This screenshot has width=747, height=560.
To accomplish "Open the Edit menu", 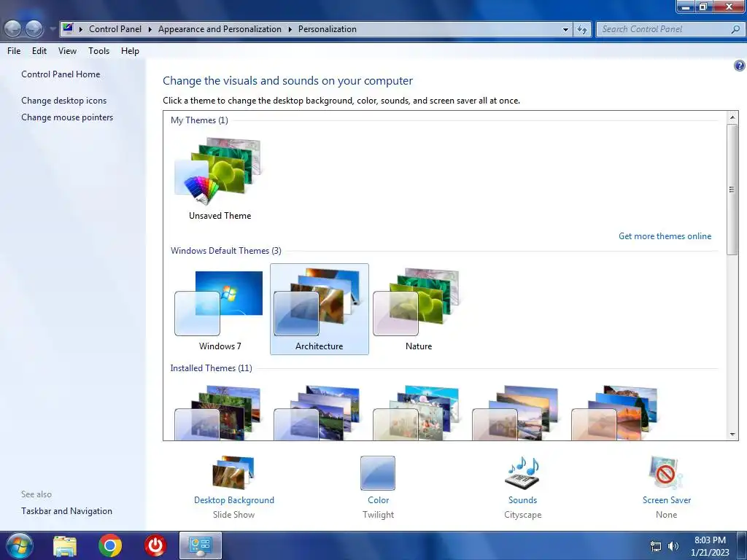I will pyautogui.click(x=39, y=51).
